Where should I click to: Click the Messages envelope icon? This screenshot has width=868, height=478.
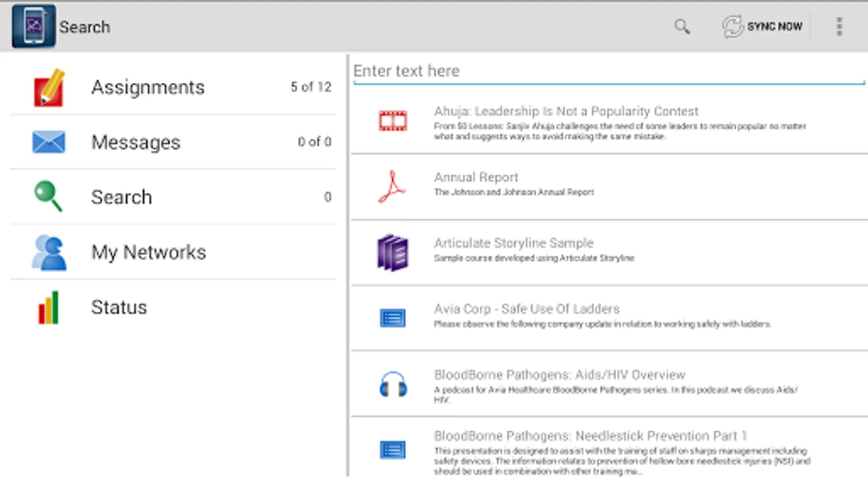click(x=48, y=142)
